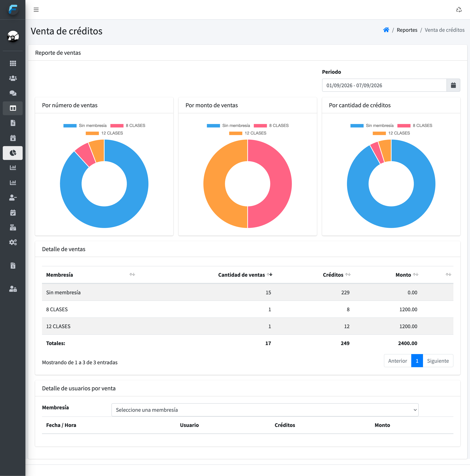Click the last empty column sort arrows
This screenshot has height=476, width=470.
[448, 274]
